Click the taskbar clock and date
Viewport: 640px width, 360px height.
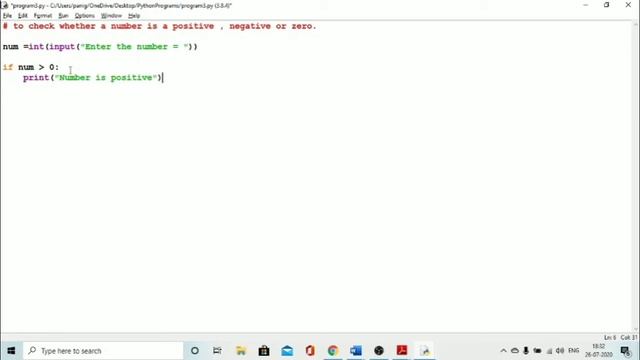point(598,351)
